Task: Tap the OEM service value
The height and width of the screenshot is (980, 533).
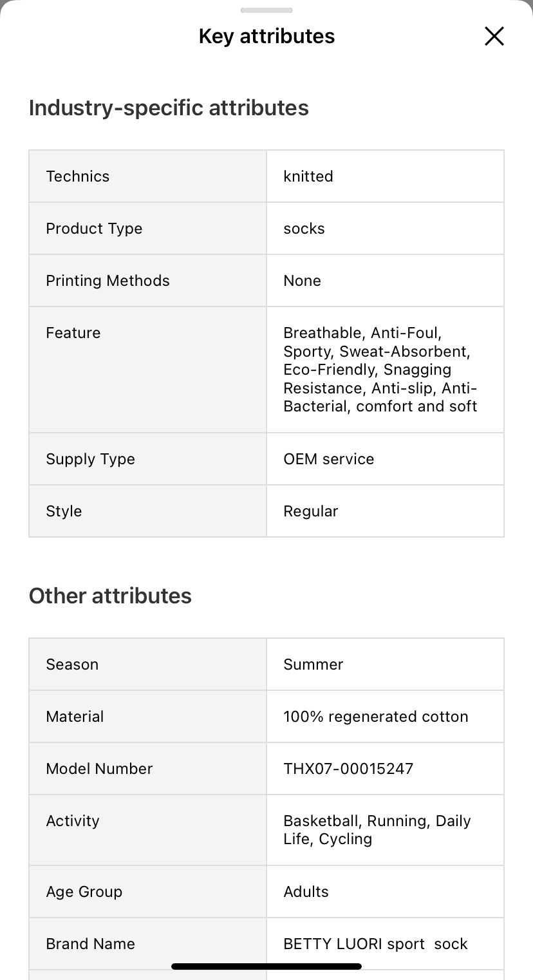Action: tap(328, 459)
